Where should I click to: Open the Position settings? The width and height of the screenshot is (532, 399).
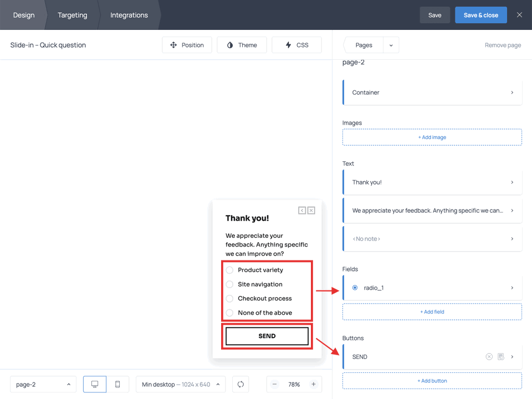point(187,45)
